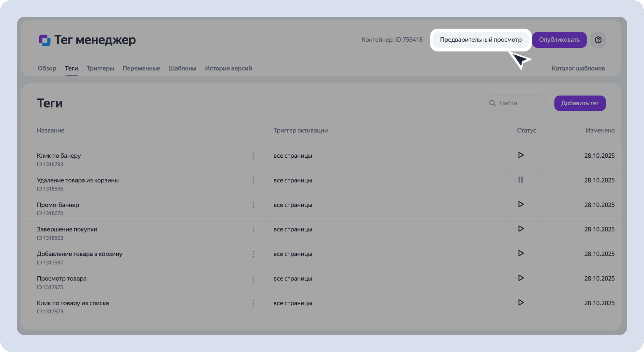Click the Опубликовать button
Screen dimensions: 644x352
click(x=559, y=40)
